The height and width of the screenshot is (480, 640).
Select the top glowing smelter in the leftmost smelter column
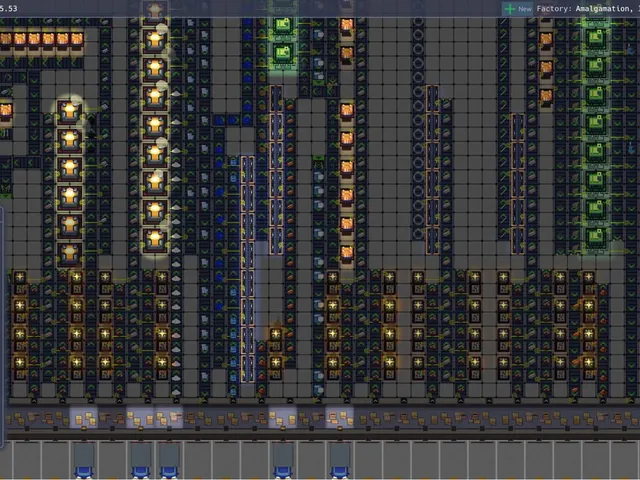tap(70, 112)
